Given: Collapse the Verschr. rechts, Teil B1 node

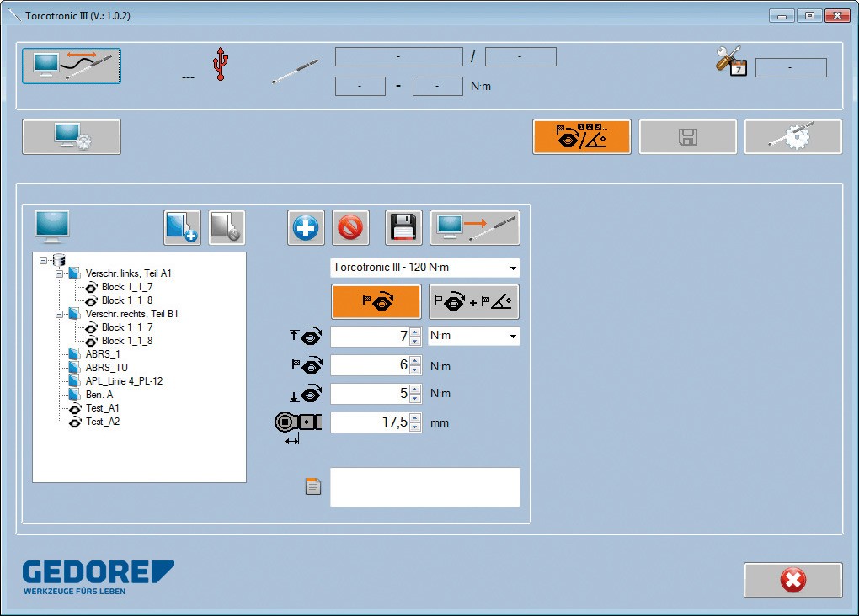Looking at the screenshot, I should coord(60,314).
